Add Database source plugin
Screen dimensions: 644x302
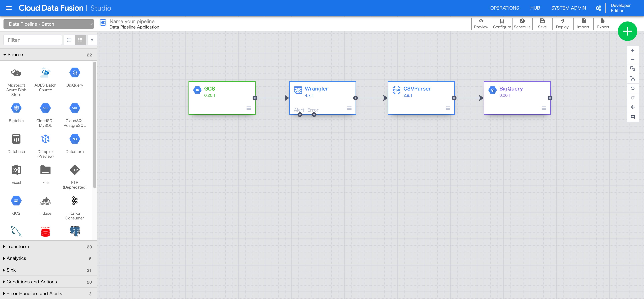coord(16,144)
